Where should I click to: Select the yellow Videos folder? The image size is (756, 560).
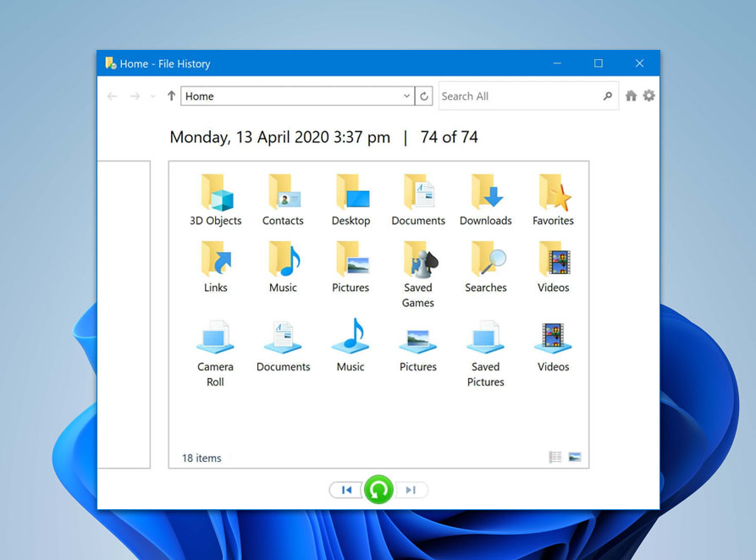pyautogui.click(x=553, y=267)
